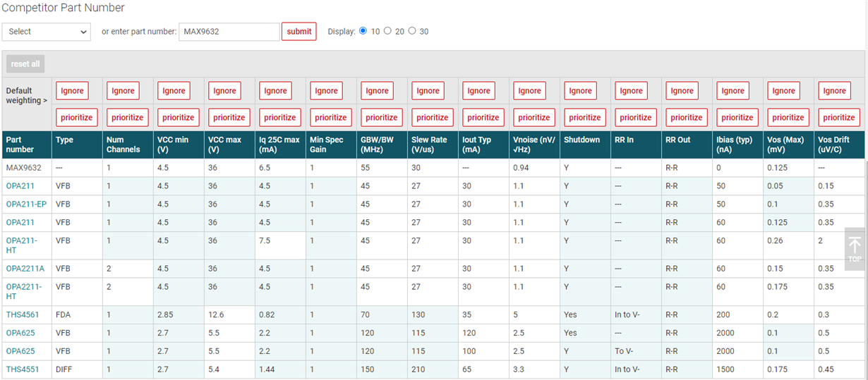Prioritize the Ibias (typ) column
The height and width of the screenshot is (380, 868).
click(x=737, y=118)
